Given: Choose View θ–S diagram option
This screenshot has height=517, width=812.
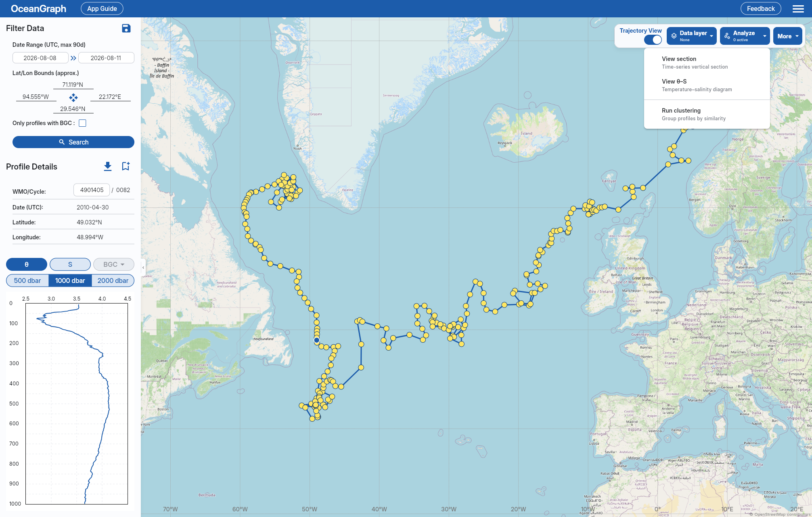Looking at the screenshot, I should [707, 85].
